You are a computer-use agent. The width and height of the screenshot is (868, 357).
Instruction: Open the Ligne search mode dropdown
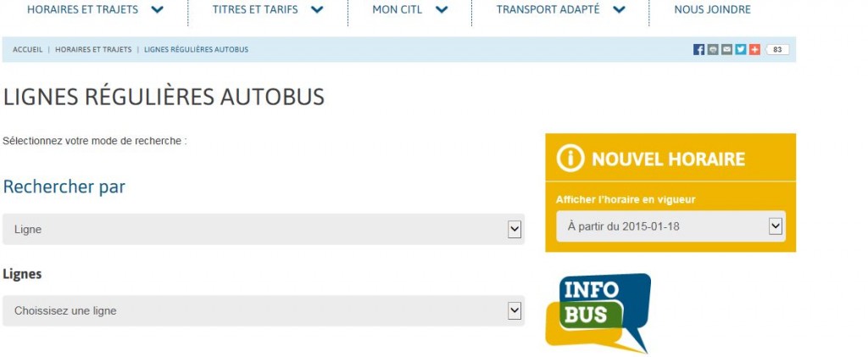(264, 229)
